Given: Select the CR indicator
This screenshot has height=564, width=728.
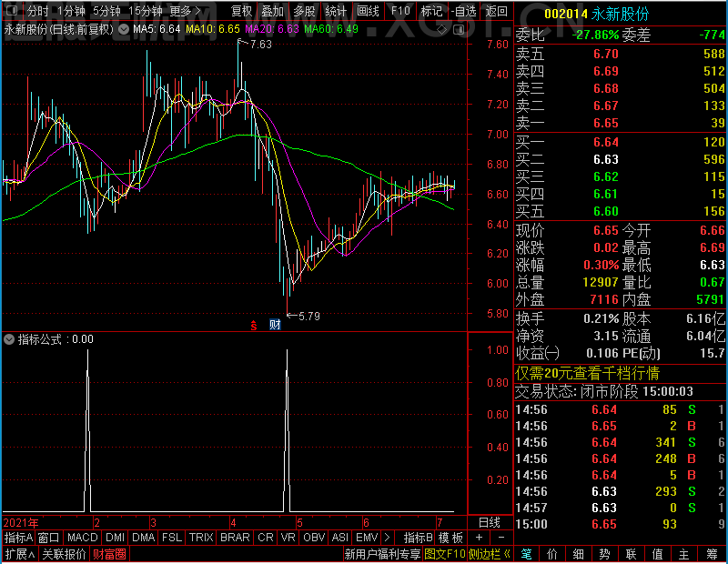Looking at the screenshot, I should pos(266,538).
